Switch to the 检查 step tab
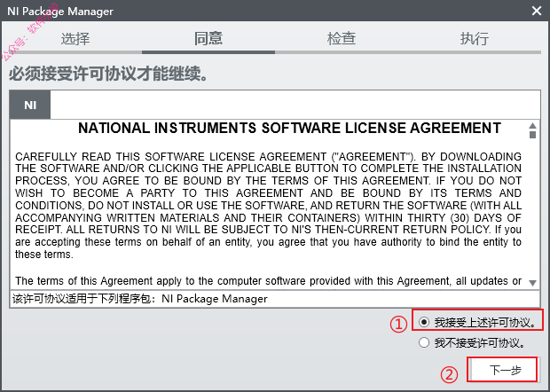This screenshot has height=392, width=550. pos(342,38)
